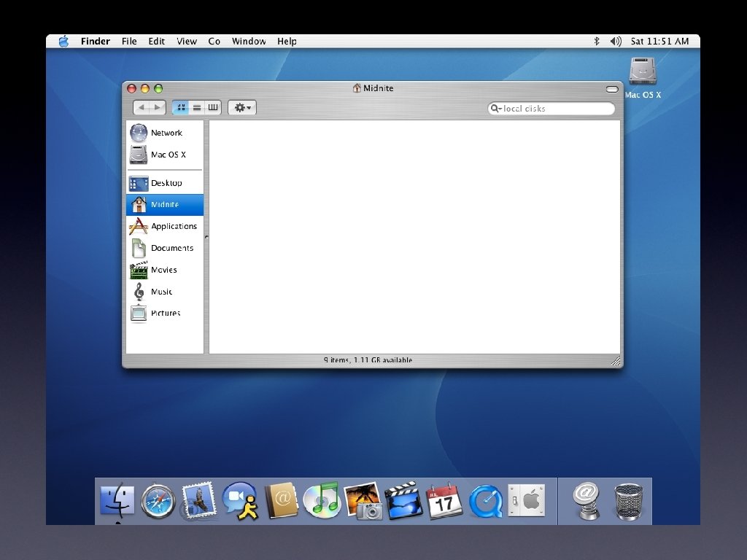The width and height of the screenshot is (747, 560).
Task: Select Applications in the Finder sidebar
Action: pos(173,227)
